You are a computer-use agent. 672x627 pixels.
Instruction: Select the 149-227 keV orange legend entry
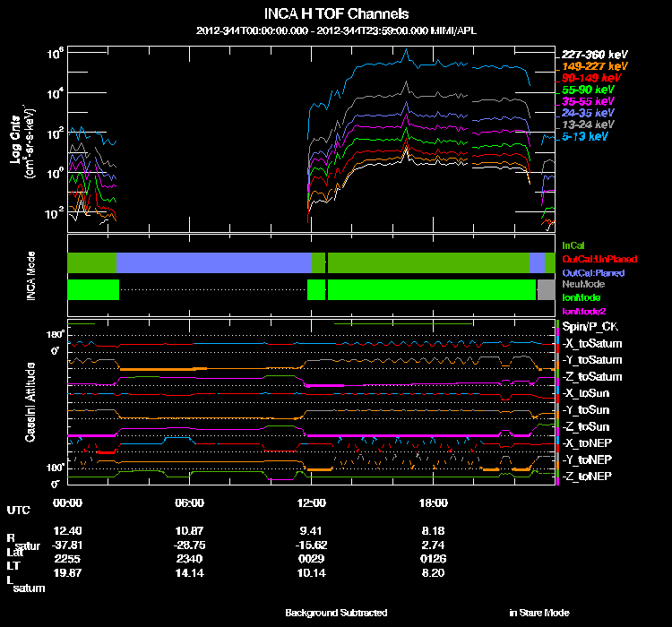pyautogui.click(x=593, y=66)
